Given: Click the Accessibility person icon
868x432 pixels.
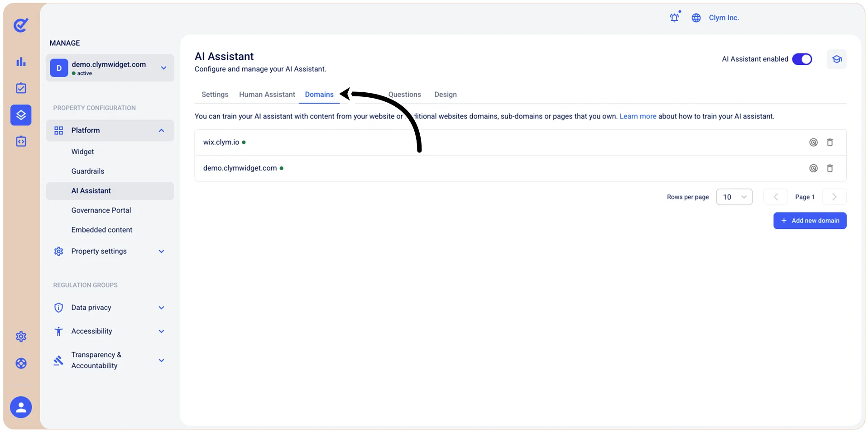Looking at the screenshot, I should (x=58, y=332).
